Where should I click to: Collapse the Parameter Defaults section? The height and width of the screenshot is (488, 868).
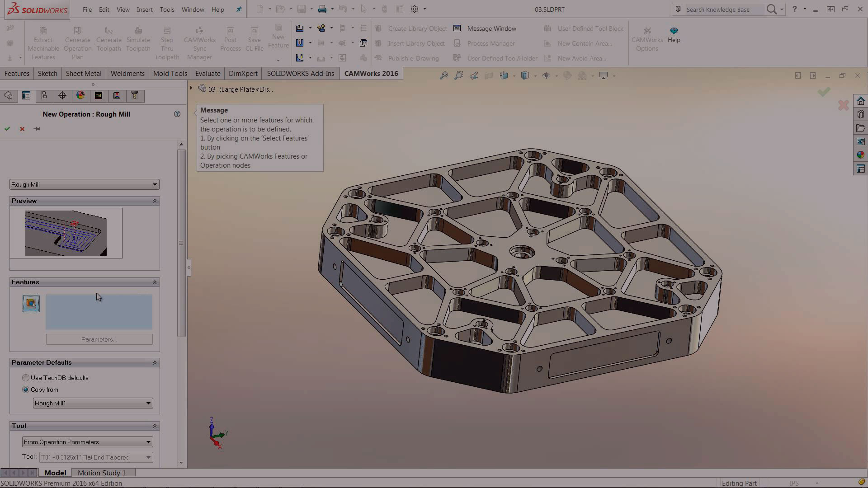tap(155, 362)
